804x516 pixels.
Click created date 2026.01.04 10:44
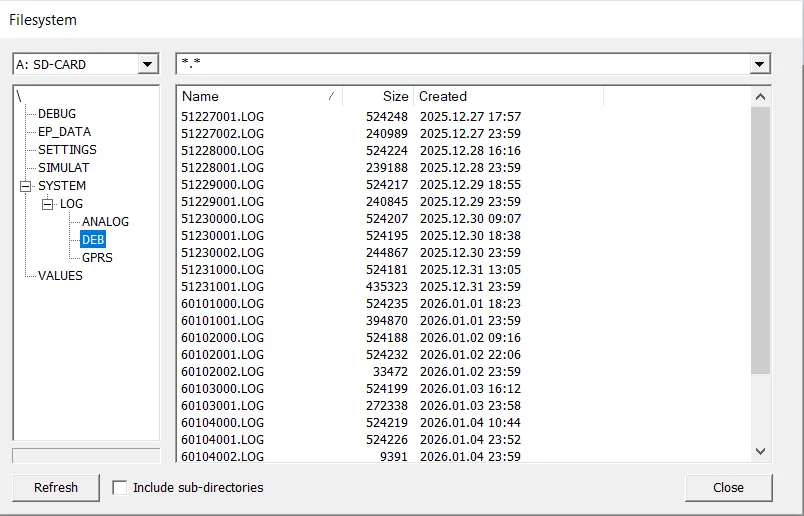(470, 422)
